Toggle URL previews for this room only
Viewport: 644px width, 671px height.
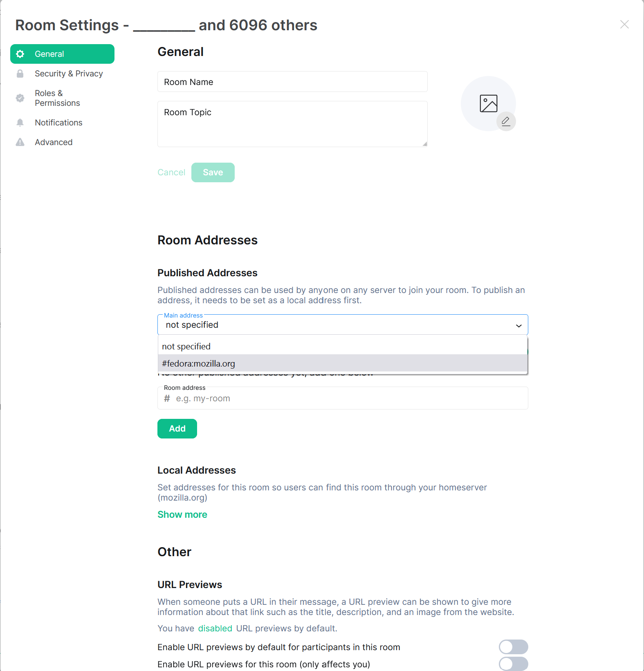(x=514, y=664)
